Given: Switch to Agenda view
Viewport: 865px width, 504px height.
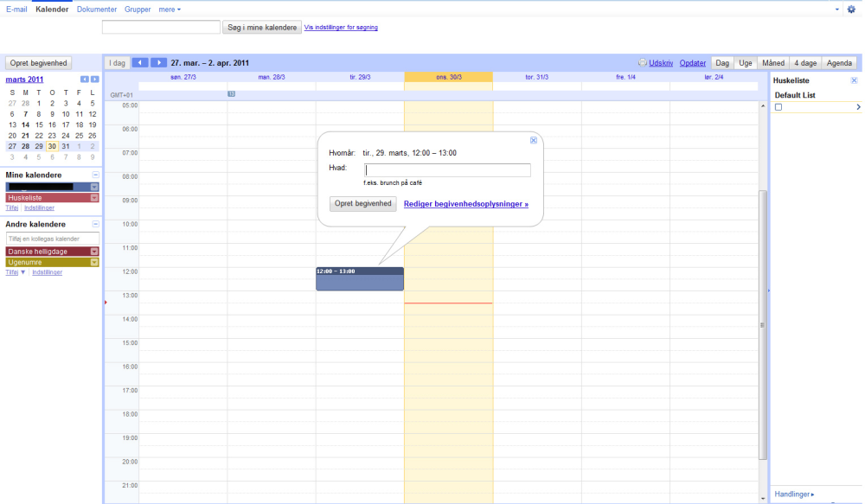Looking at the screenshot, I should pyautogui.click(x=839, y=63).
